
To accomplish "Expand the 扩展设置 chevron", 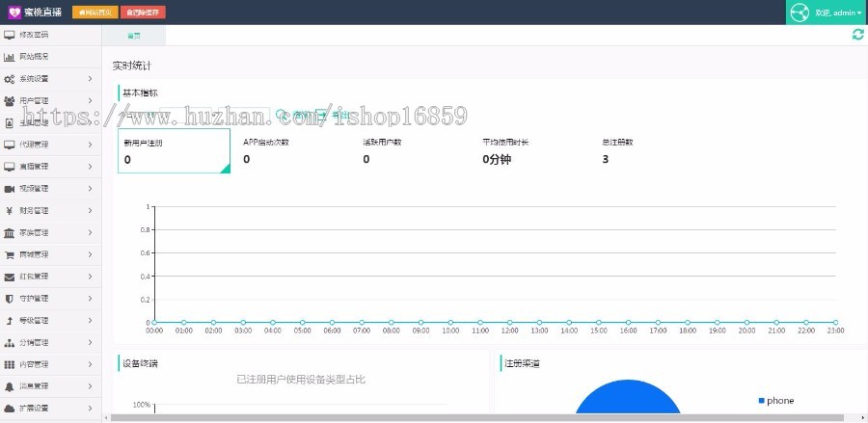I will click(x=91, y=409).
